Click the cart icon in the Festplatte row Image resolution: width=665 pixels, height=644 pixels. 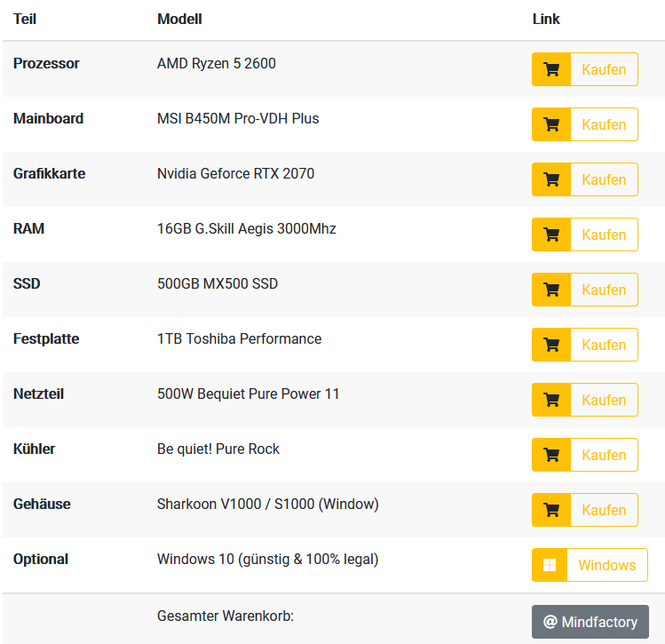551,345
